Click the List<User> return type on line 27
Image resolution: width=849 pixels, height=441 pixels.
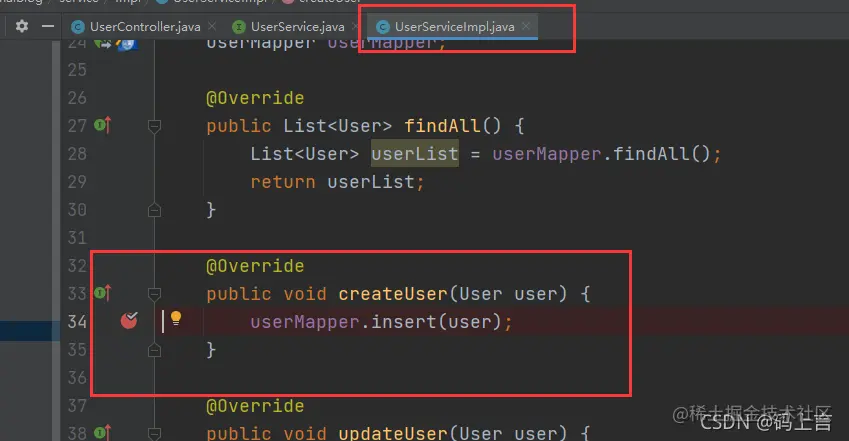coord(337,126)
